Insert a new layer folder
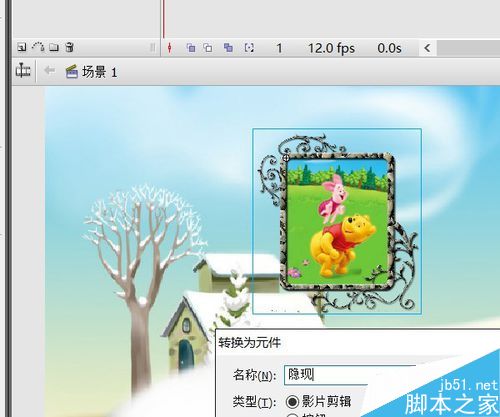Screen dimensions: 500x417 tap(54, 47)
